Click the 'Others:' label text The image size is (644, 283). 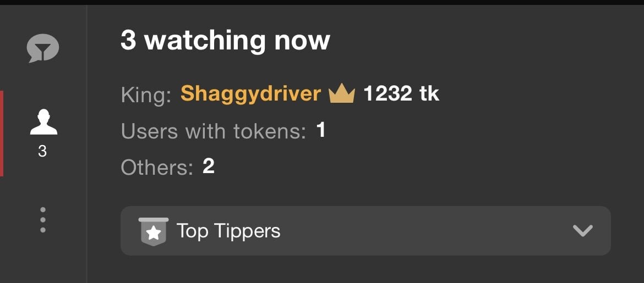click(157, 168)
